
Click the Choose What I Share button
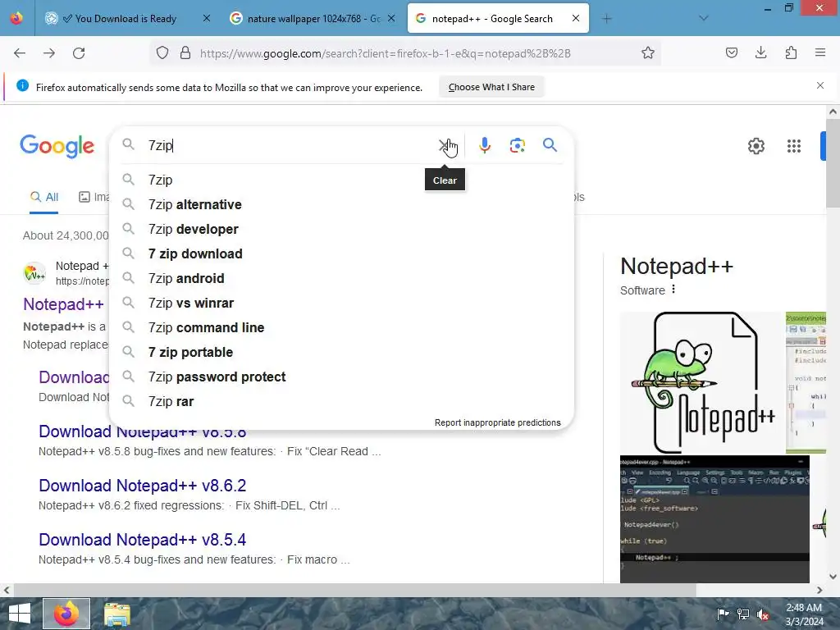(491, 87)
